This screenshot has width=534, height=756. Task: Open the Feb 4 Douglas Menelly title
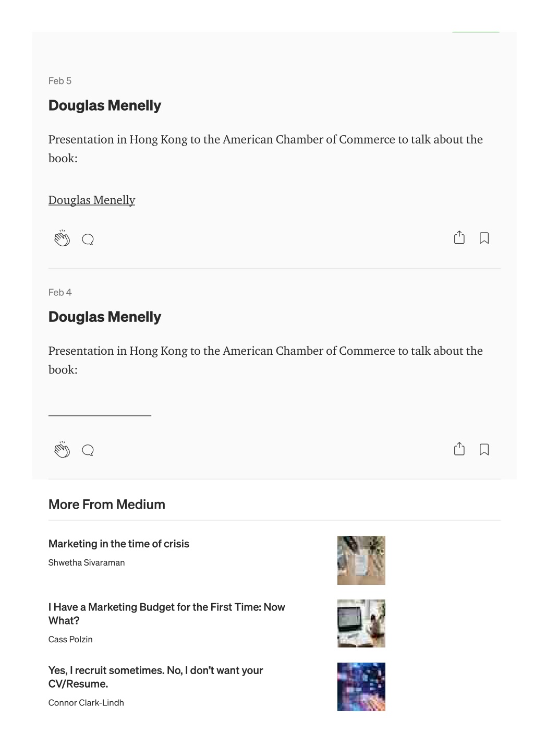point(105,317)
